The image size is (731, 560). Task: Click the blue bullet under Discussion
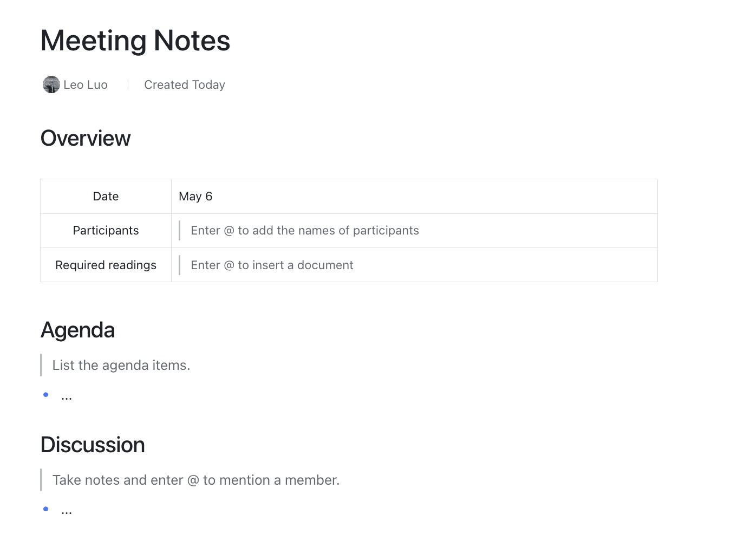click(46, 509)
